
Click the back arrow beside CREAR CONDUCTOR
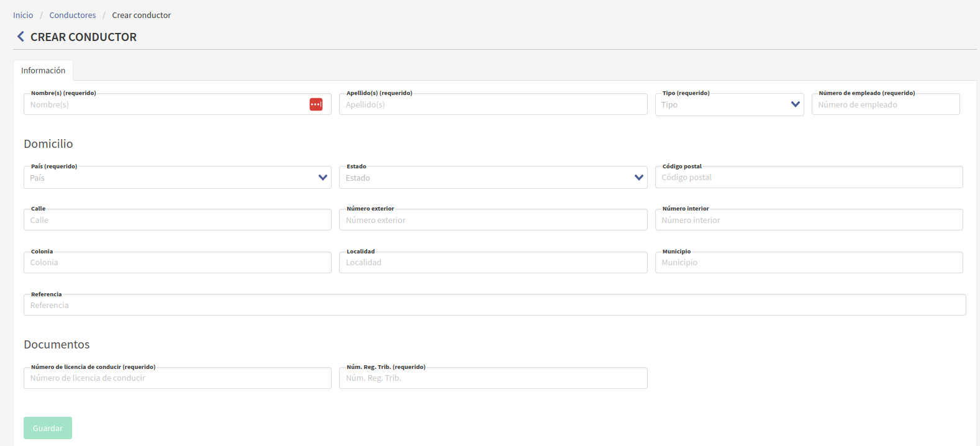[x=20, y=37]
